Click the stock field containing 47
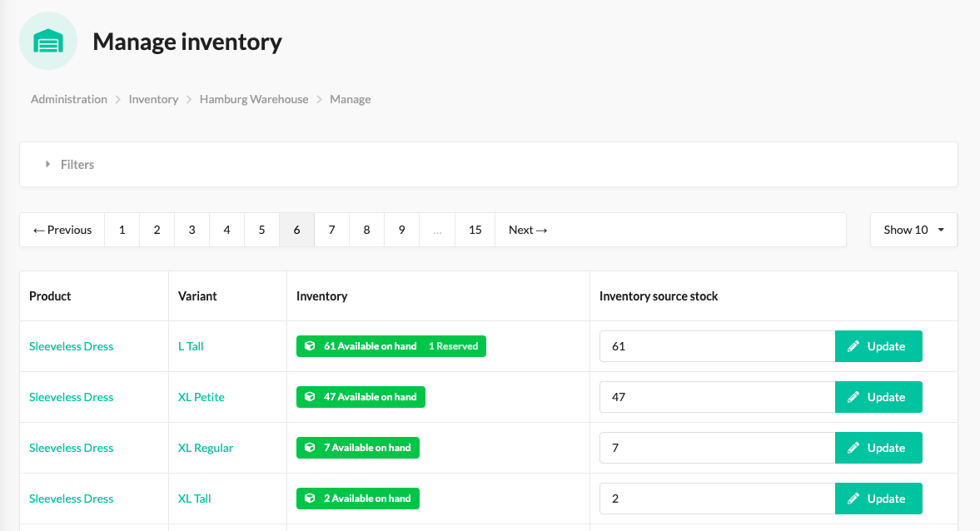 [718, 397]
